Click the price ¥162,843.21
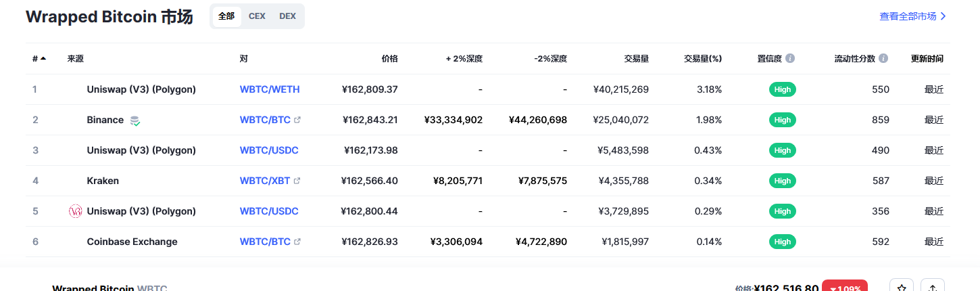 (x=370, y=120)
